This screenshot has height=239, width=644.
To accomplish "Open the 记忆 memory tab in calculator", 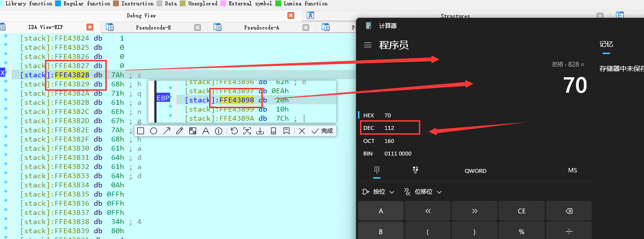I will [x=606, y=44].
